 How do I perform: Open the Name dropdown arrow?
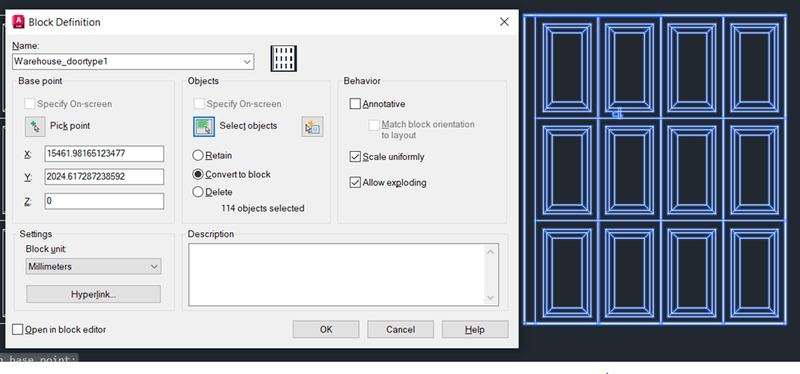(247, 62)
